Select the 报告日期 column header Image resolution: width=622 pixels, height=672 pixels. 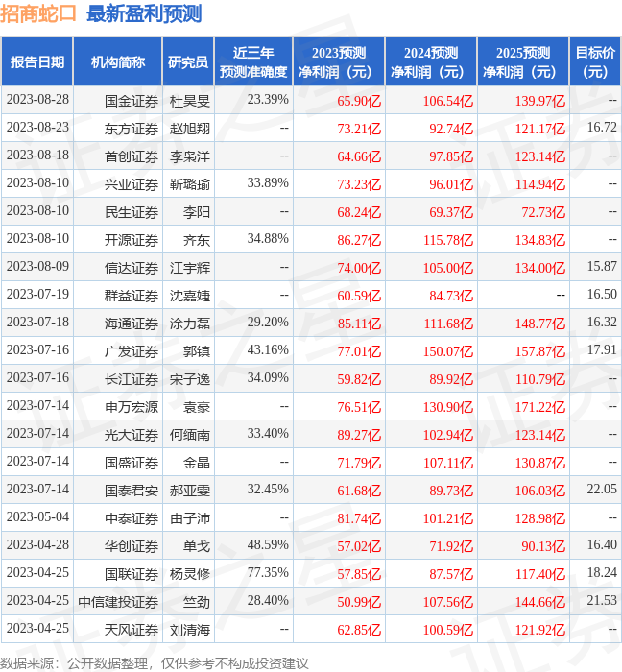(37, 62)
